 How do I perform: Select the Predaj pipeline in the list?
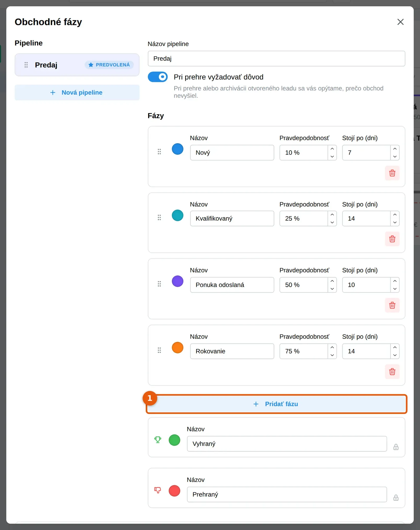77,65
